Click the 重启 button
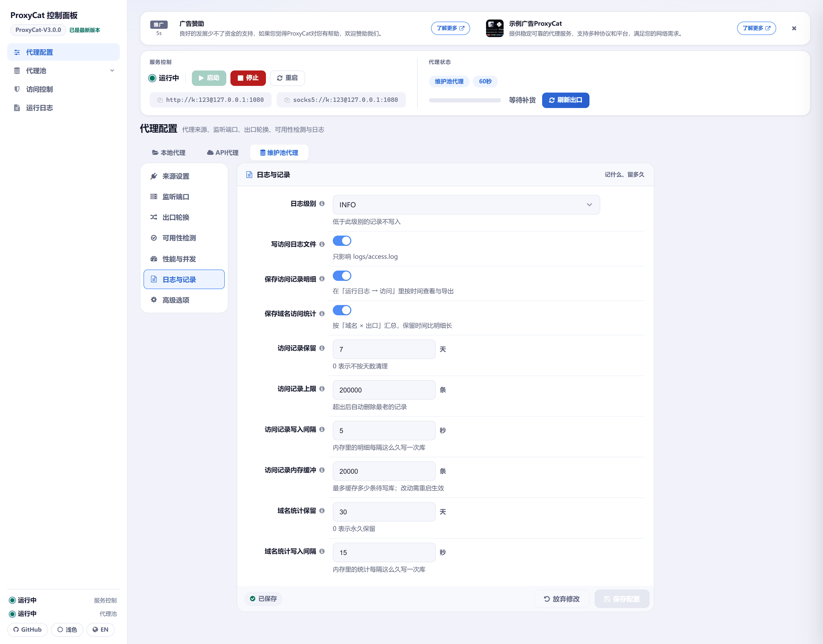 click(x=287, y=78)
